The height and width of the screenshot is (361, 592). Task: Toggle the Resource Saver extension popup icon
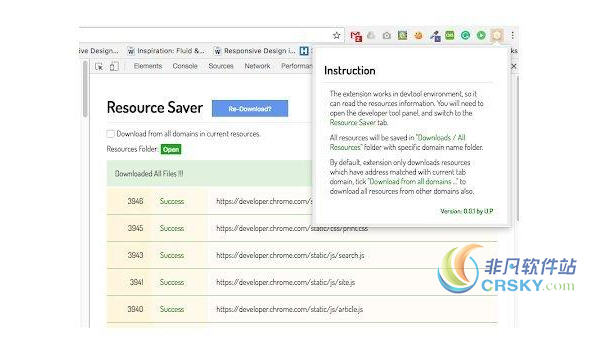click(x=497, y=35)
